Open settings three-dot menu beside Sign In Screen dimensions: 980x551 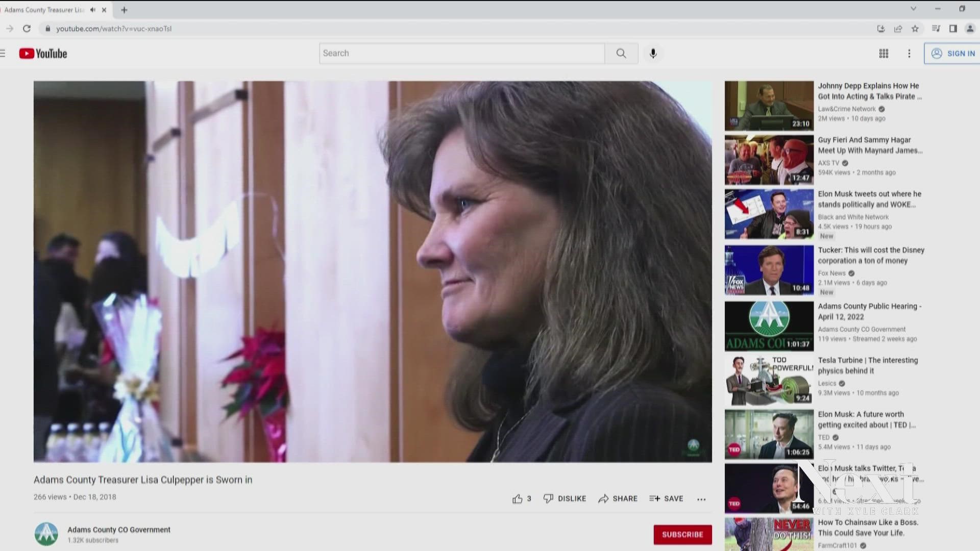[x=909, y=54]
